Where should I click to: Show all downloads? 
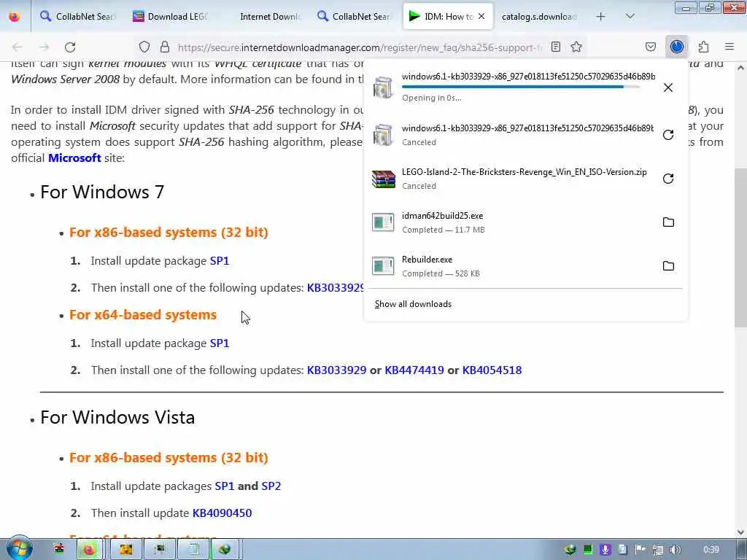click(x=413, y=304)
